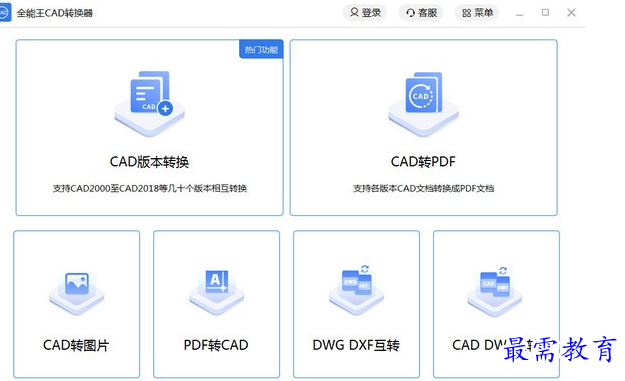This screenshot has width=625, height=381.
Task: Click the 全能王CAD转换器 window title
Action: point(55,13)
